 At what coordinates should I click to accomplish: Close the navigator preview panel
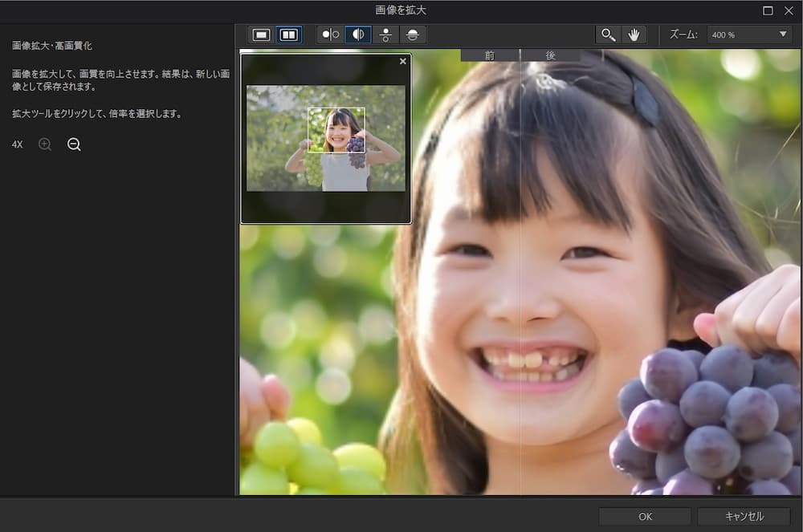click(x=403, y=61)
